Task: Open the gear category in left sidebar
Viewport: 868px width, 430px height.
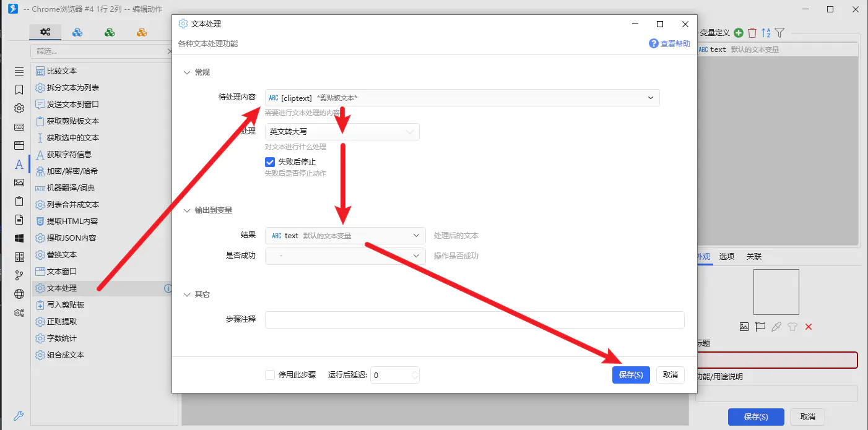Action: pos(19,108)
